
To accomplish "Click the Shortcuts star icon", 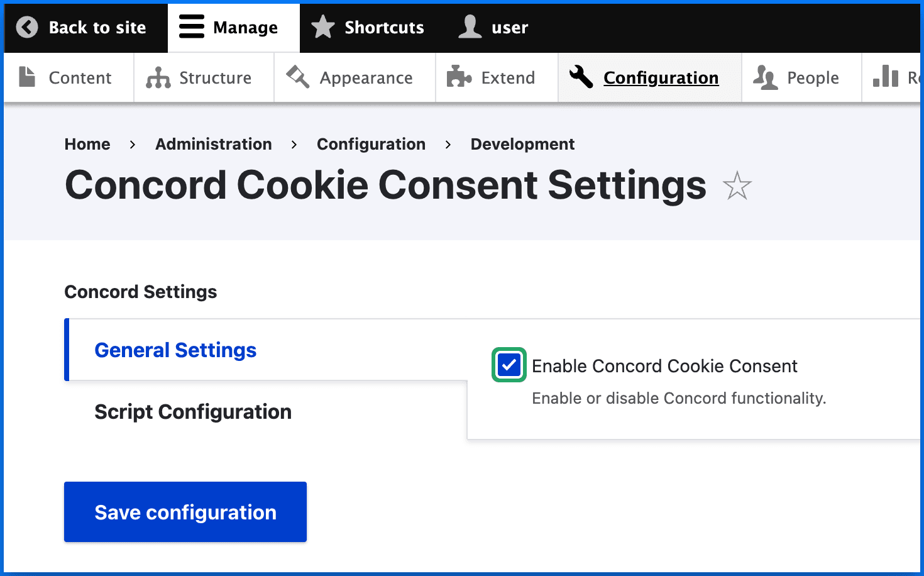I will (323, 27).
